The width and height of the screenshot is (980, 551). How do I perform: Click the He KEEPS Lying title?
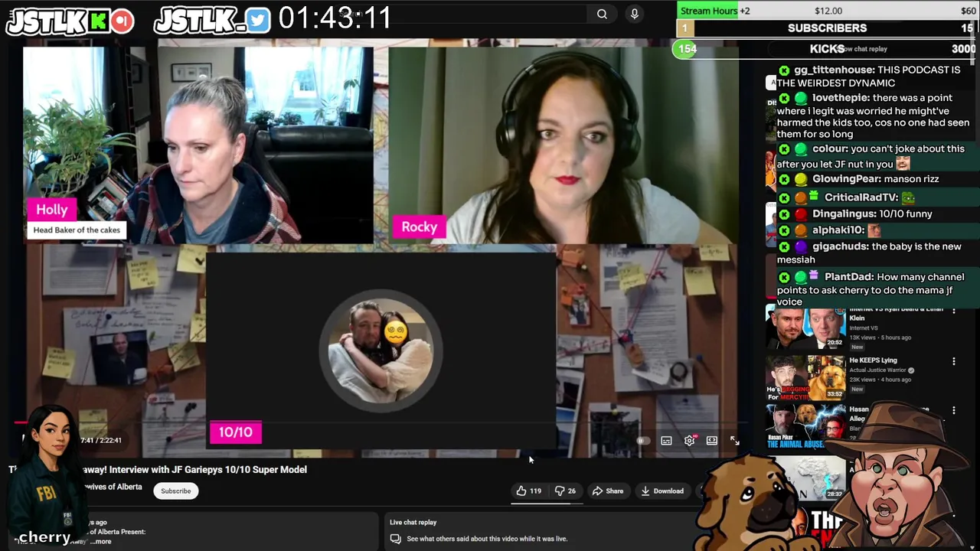pyautogui.click(x=873, y=360)
